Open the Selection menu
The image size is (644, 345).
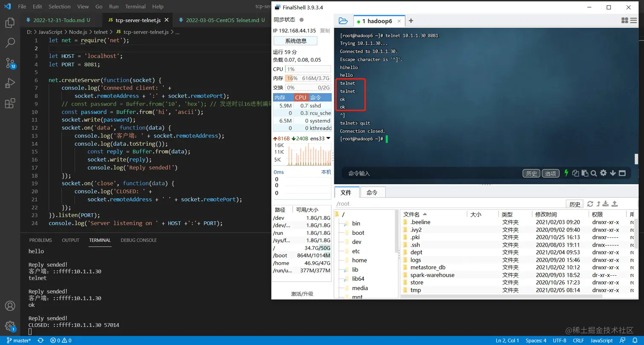[x=60, y=7]
